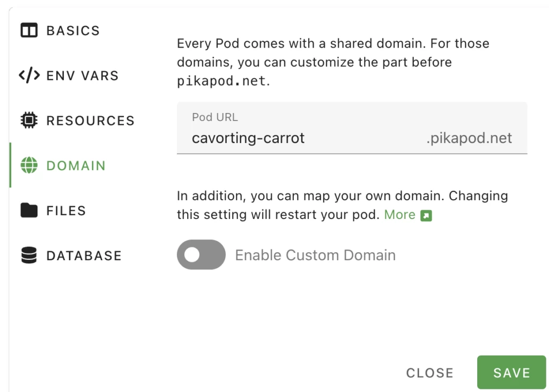Click the Env Vars code icon
This screenshot has width=549, height=392.
click(x=29, y=76)
